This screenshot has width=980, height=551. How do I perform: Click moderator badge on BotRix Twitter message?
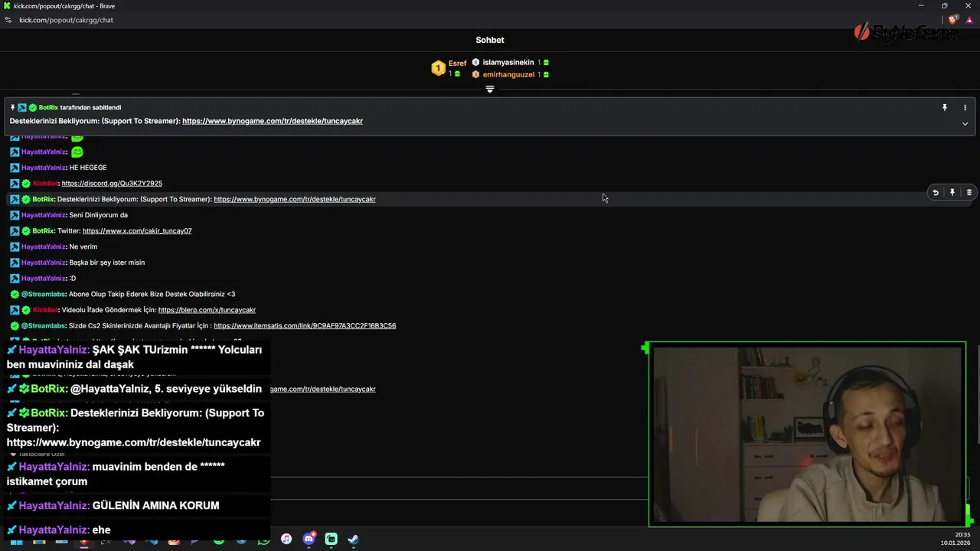pyautogui.click(x=15, y=231)
